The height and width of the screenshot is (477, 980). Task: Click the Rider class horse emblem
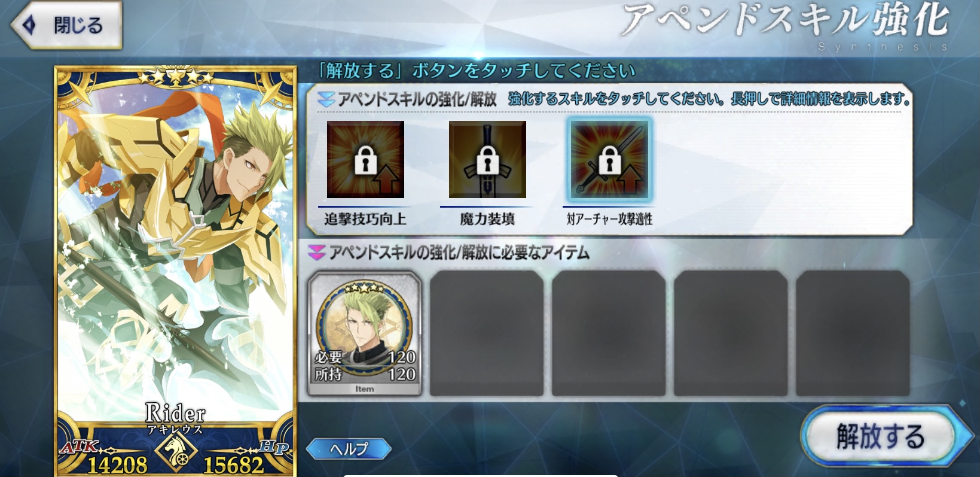[176, 449]
